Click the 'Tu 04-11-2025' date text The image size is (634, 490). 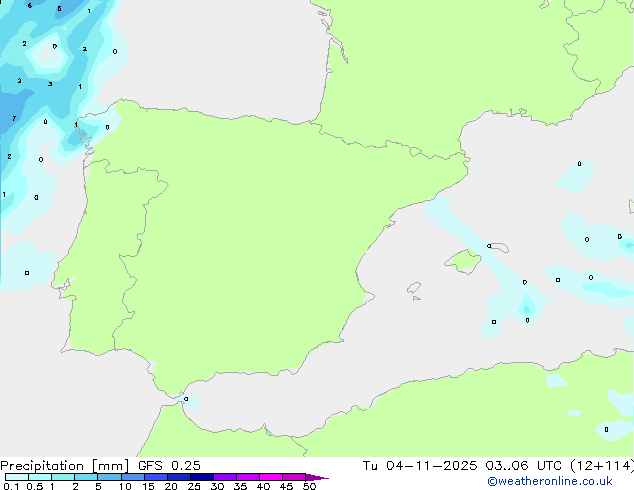420,466
